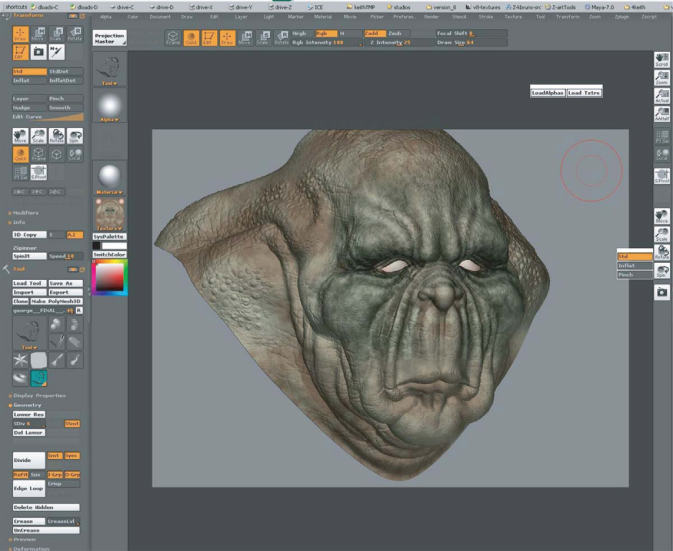The height and width of the screenshot is (551, 673).
Task: Expand the Display Properties section
Action: 38,395
